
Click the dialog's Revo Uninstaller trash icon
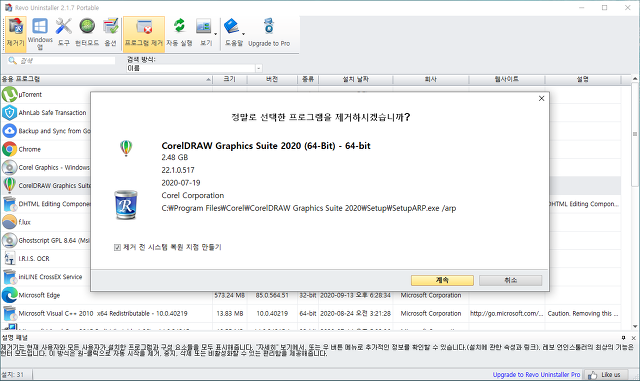point(126,205)
